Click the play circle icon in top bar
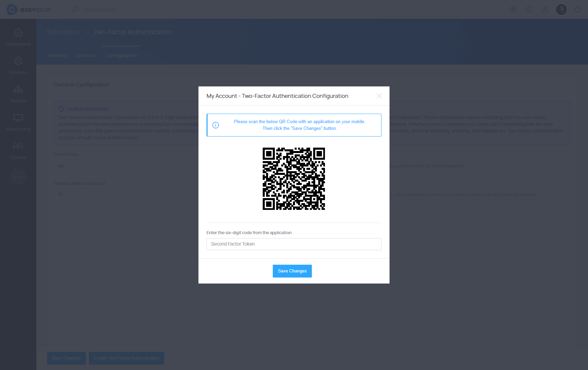 pos(513,9)
